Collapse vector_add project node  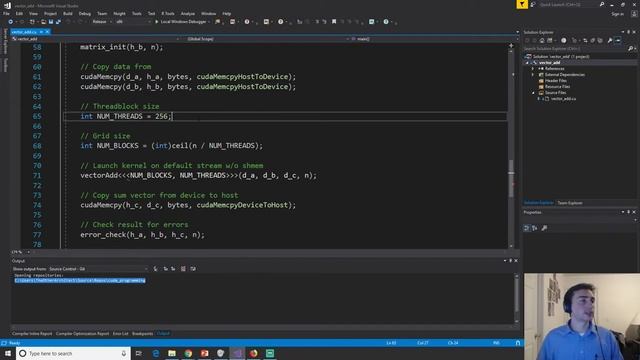coord(527,62)
